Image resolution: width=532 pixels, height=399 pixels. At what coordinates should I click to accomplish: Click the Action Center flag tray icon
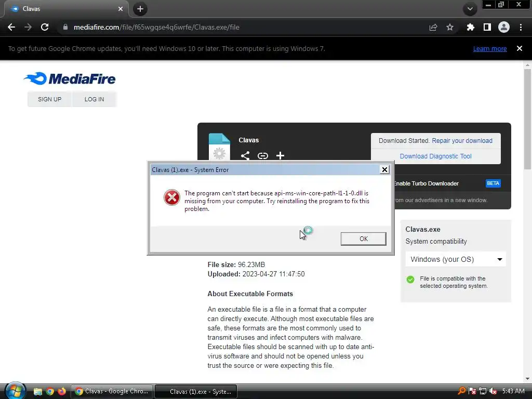(472, 391)
